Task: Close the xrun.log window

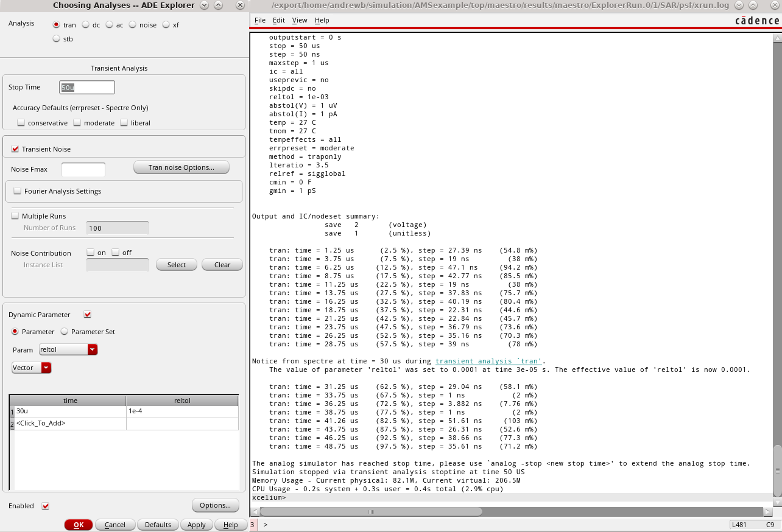Action: click(776, 5)
